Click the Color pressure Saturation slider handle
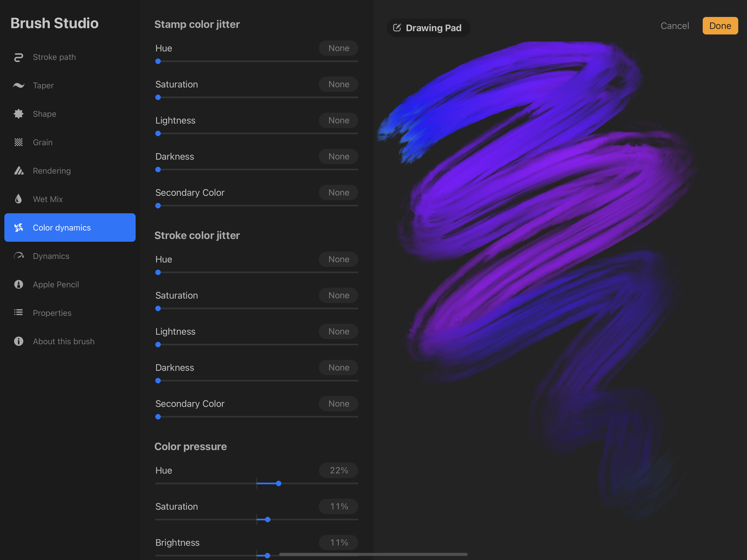The image size is (747, 560). pyautogui.click(x=268, y=520)
